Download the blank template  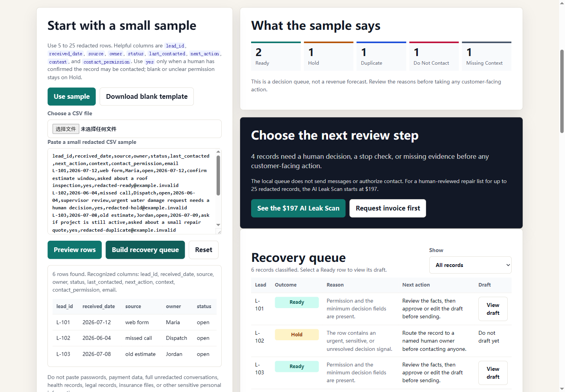coord(147,96)
